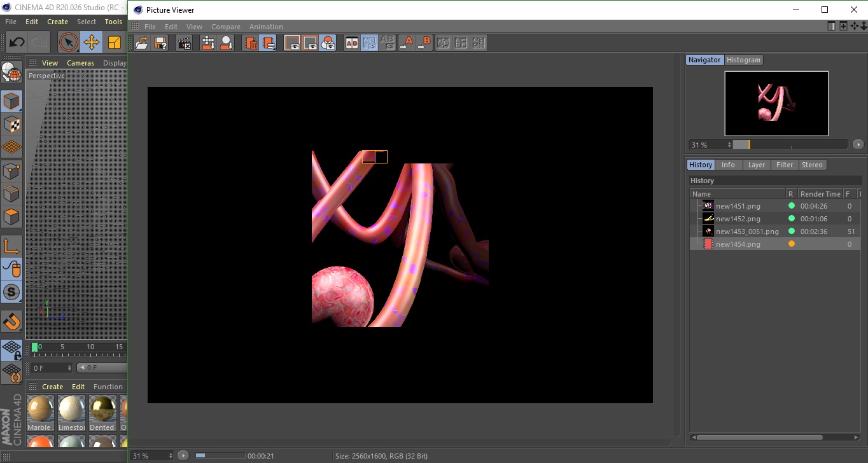Viewport: 868px width, 463px height.
Task: Switch to the Histogram tab
Action: coord(743,60)
